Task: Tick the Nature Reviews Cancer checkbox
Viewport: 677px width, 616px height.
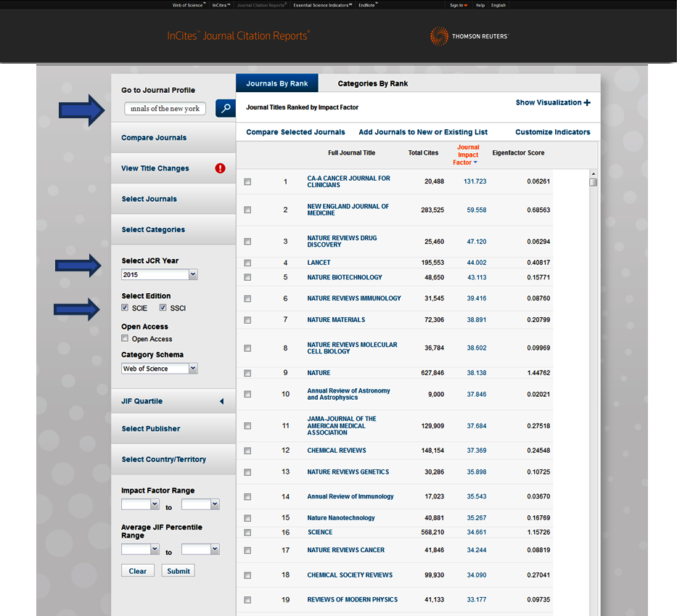Action: tap(247, 551)
